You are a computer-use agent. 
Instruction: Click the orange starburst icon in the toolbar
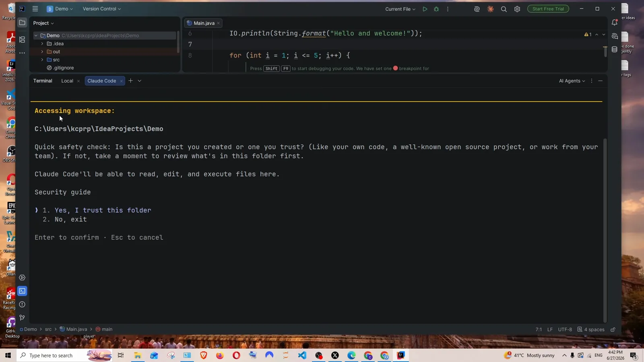(x=490, y=9)
